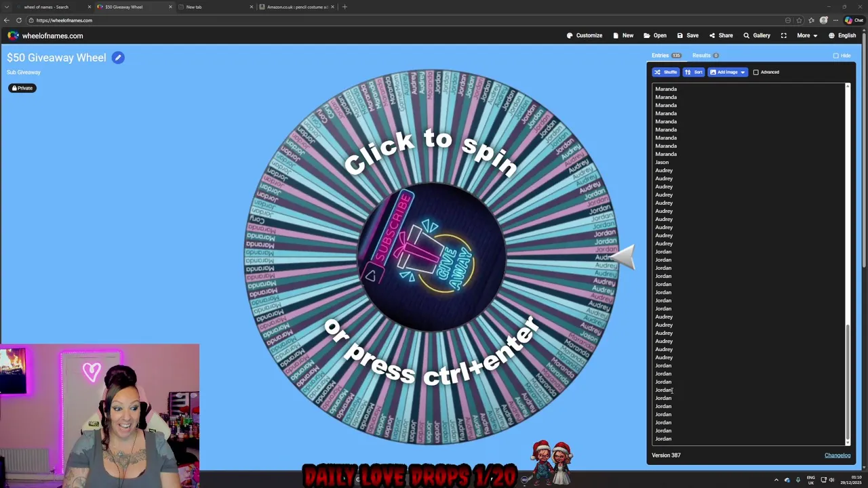The height and width of the screenshot is (488, 868).
Task: Click the '$50 Giveaway Wheel' title text
Action: point(56,58)
